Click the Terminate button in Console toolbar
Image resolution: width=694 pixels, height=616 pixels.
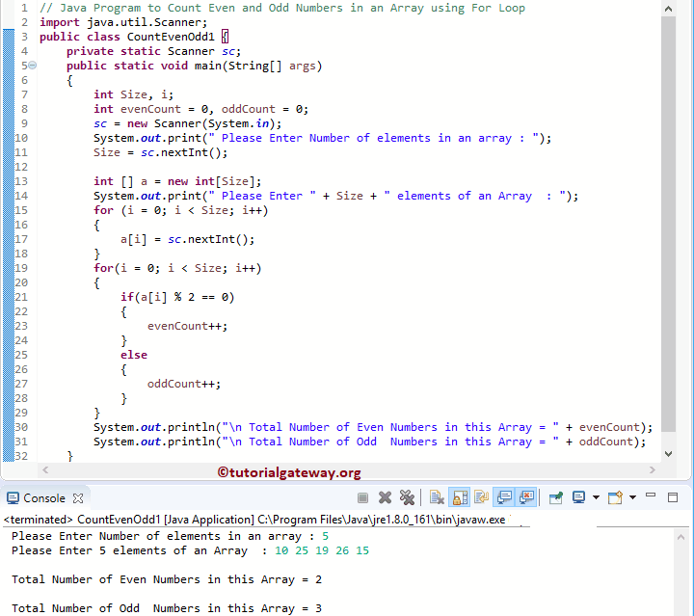(362, 497)
